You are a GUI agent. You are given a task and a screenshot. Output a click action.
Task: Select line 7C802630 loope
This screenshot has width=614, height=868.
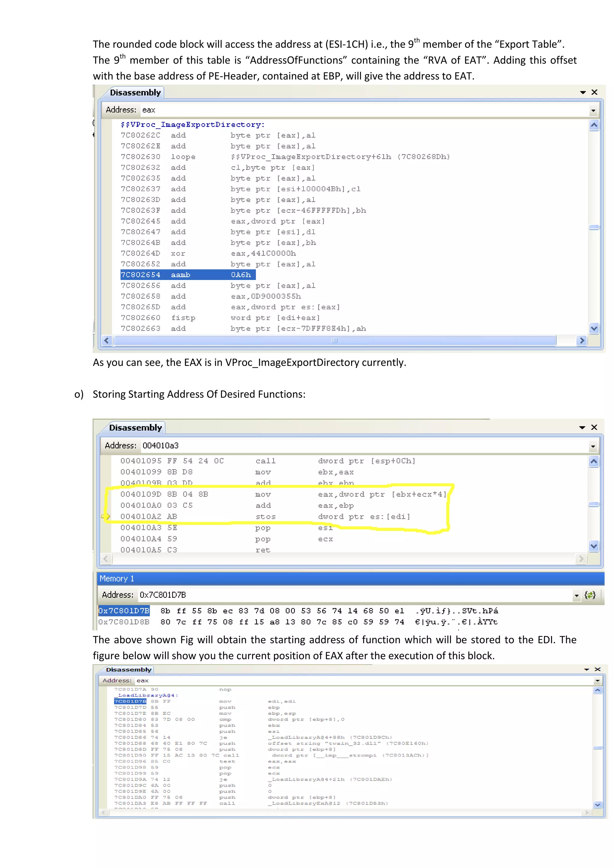[x=285, y=157]
